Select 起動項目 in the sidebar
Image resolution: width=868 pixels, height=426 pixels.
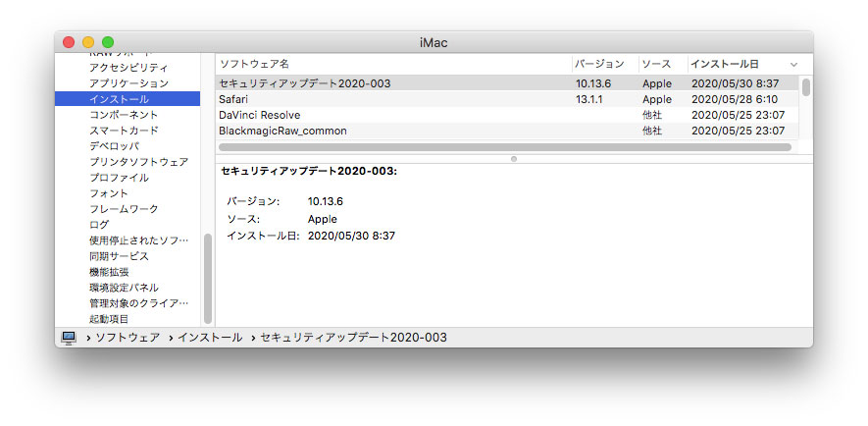coord(109,319)
